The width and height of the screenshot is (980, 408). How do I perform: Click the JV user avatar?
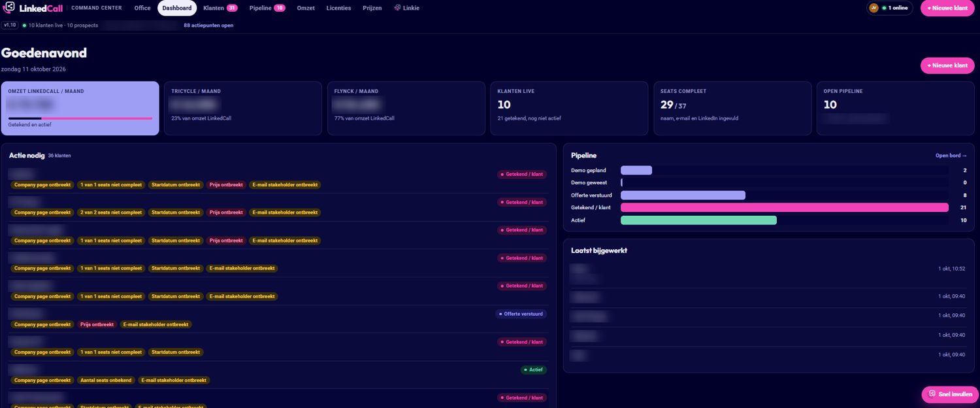[x=874, y=8]
